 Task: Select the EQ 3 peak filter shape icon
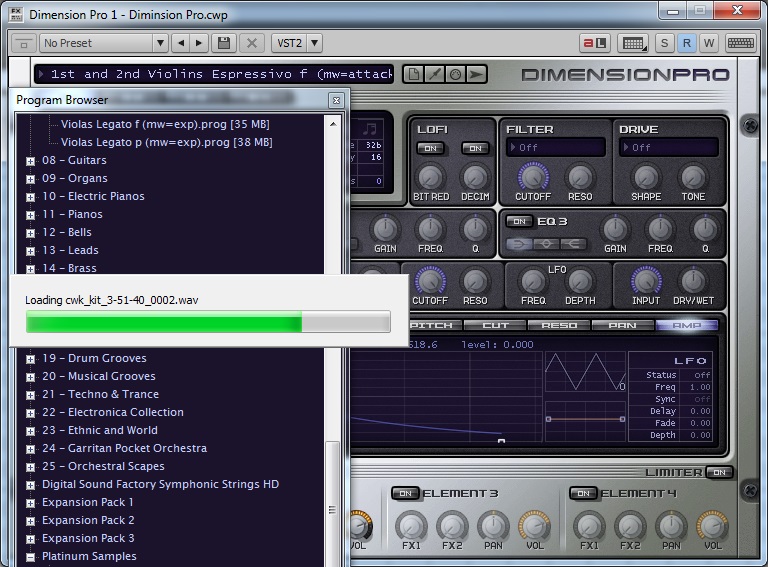click(546, 243)
